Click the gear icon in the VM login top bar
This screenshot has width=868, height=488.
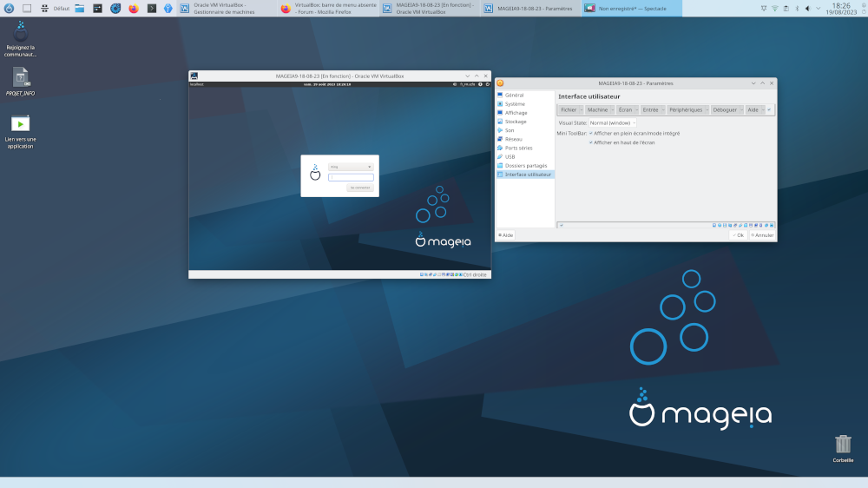point(481,84)
